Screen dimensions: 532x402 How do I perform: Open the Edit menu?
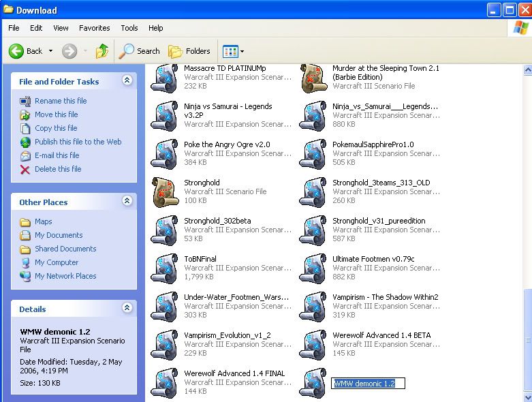tap(36, 28)
